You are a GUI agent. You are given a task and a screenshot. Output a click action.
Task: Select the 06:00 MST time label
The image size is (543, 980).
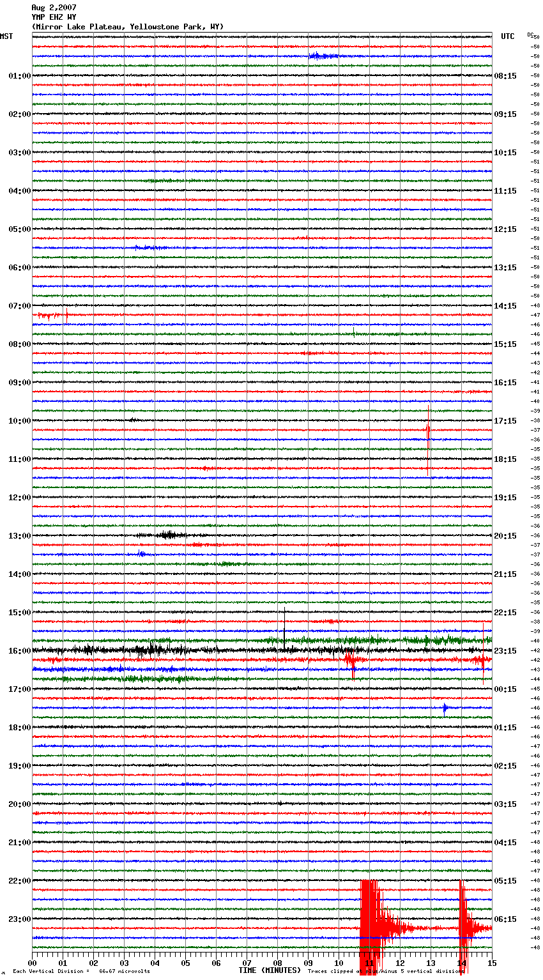20,268
